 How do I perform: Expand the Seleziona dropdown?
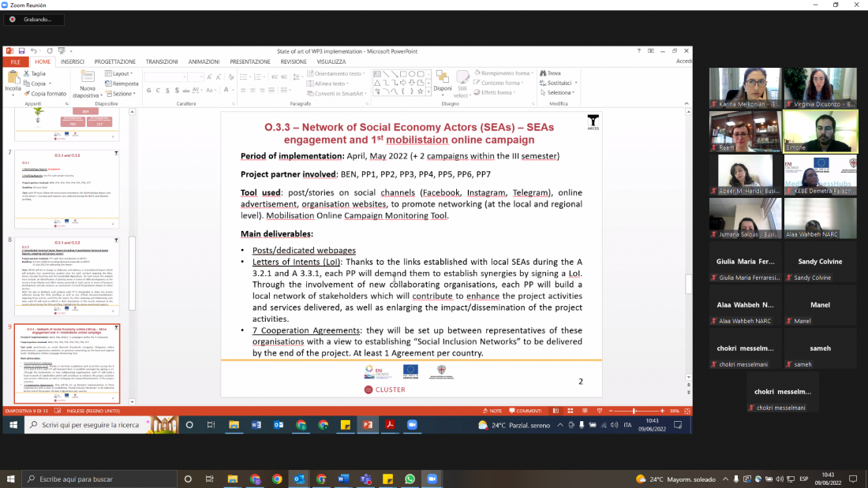[x=559, y=92]
